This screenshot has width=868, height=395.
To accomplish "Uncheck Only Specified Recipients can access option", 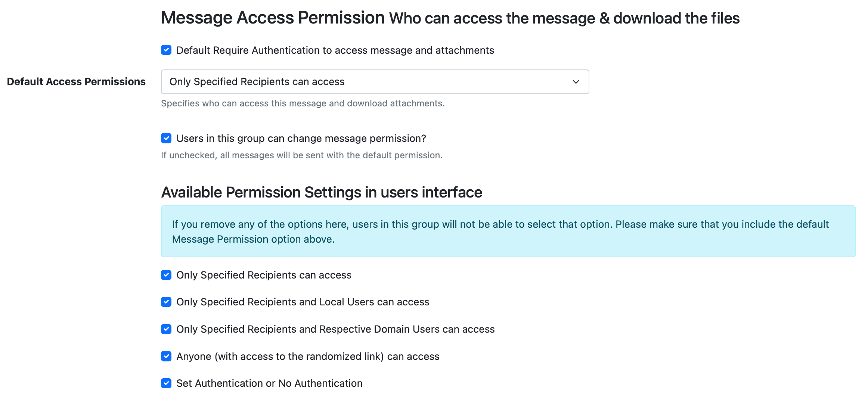I will (166, 275).
